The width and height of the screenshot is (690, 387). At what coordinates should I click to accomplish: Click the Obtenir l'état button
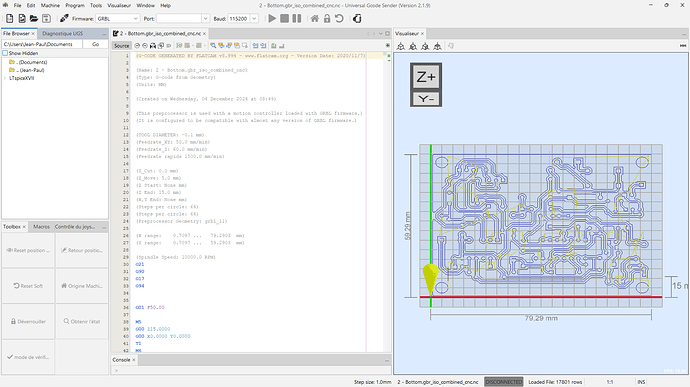point(82,321)
